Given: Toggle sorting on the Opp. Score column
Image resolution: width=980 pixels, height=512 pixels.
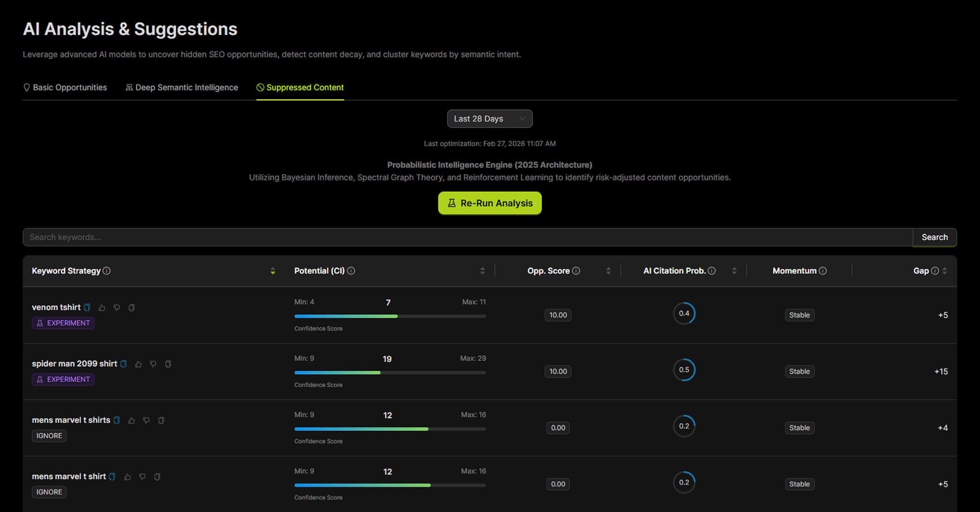Looking at the screenshot, I should pyautogui.click(x=609, y=270).
